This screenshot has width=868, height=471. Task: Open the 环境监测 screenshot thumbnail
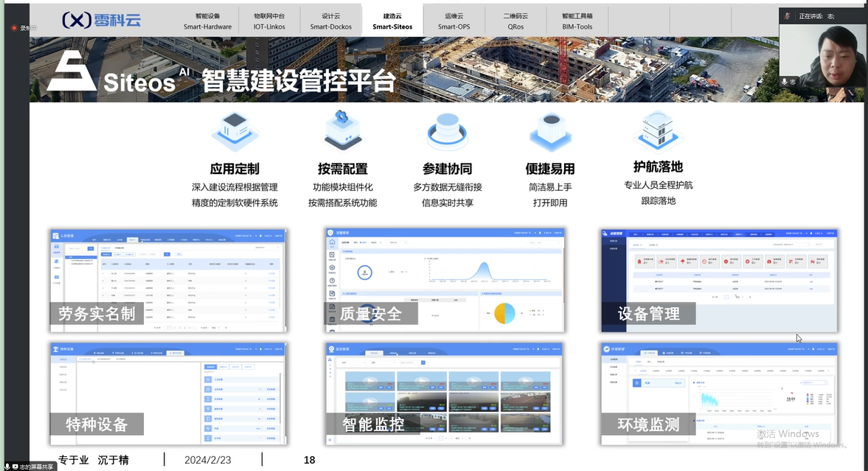coord(719,394)
